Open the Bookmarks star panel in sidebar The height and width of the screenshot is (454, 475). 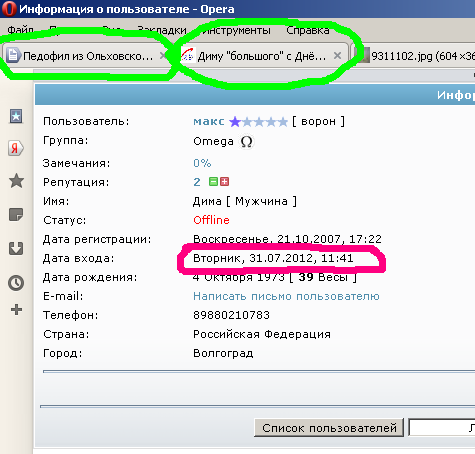16,181
